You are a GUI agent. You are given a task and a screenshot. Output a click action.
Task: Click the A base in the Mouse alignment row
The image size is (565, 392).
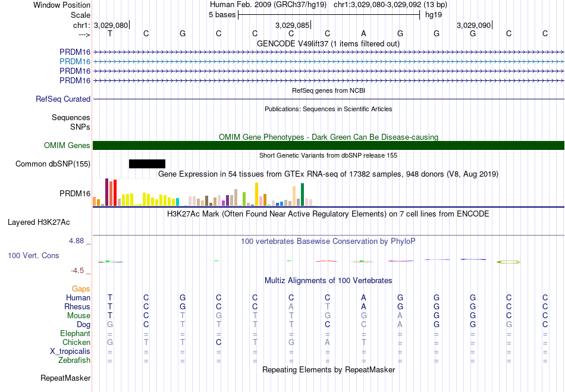click(400, 316)
